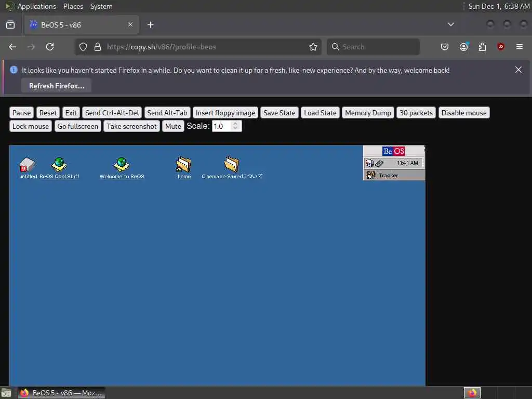Click Go fullscreen button
This screenshot has width=532, height=399.
pos(78,126)
